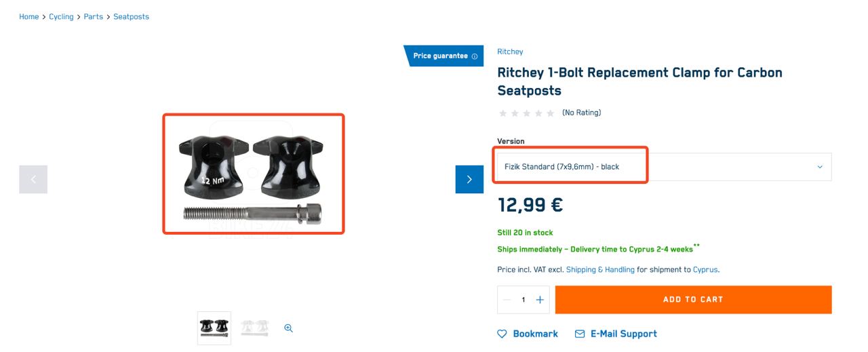Click the Bookmark heart icon
This screenshot has width=868, height=352.
(x=502, y=334)
